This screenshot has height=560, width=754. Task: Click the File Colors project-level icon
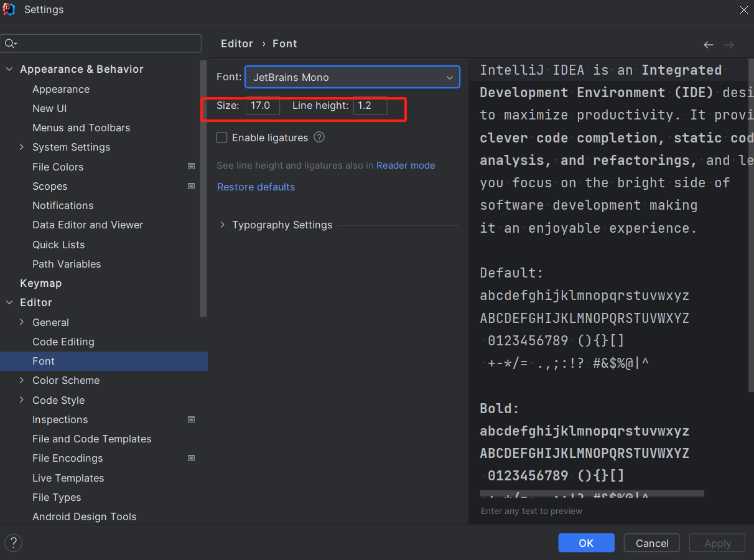(191, 167)
